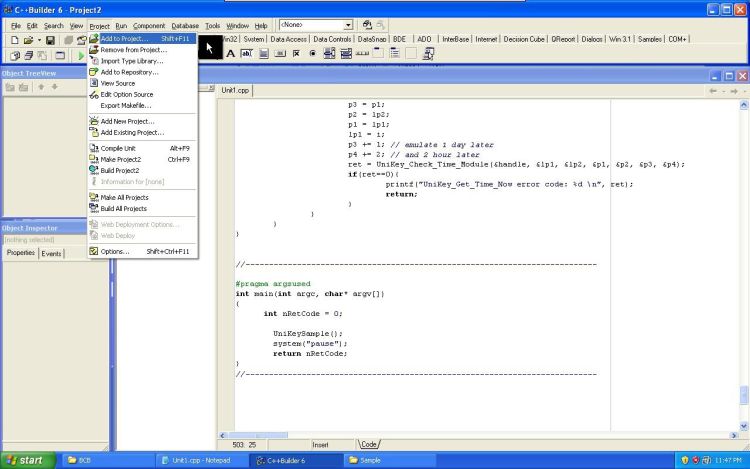Select the ListBox component icon
This screenshot has height=469, width=750.
pos(330,54)
